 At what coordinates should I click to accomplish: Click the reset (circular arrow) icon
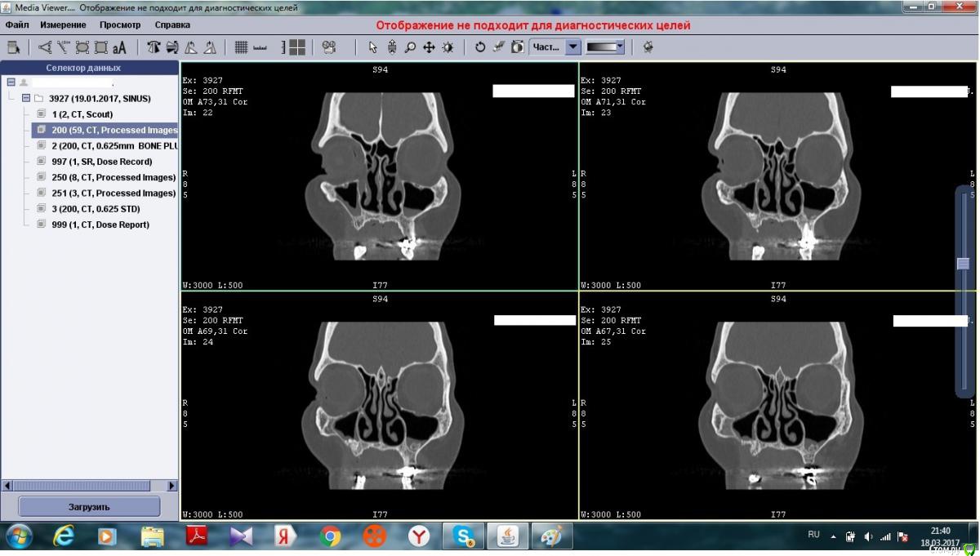coord(480,47)
